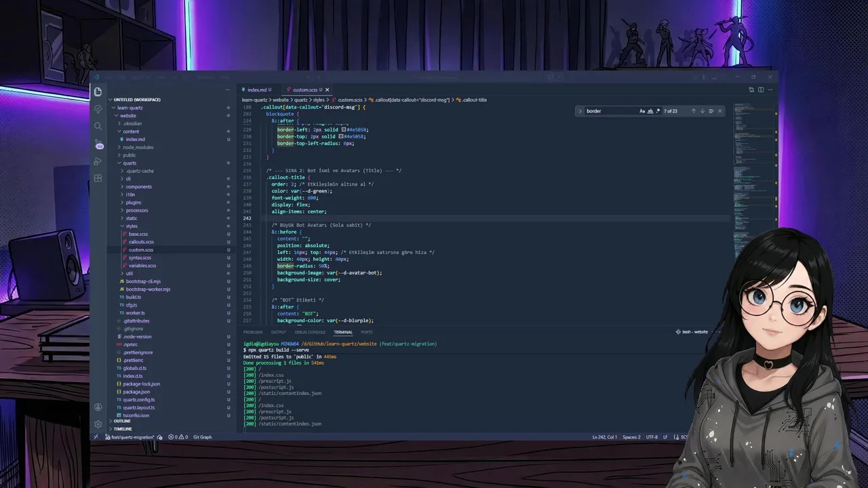868x488 pixels.
Task: Expand the public folder
Action: [x=130, y=155]
